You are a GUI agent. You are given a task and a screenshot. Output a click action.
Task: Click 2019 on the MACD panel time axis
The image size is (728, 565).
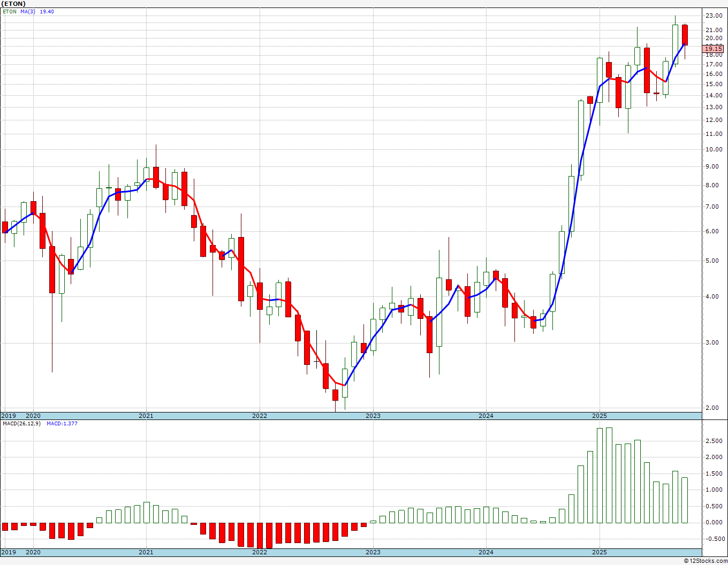point(8,552)
